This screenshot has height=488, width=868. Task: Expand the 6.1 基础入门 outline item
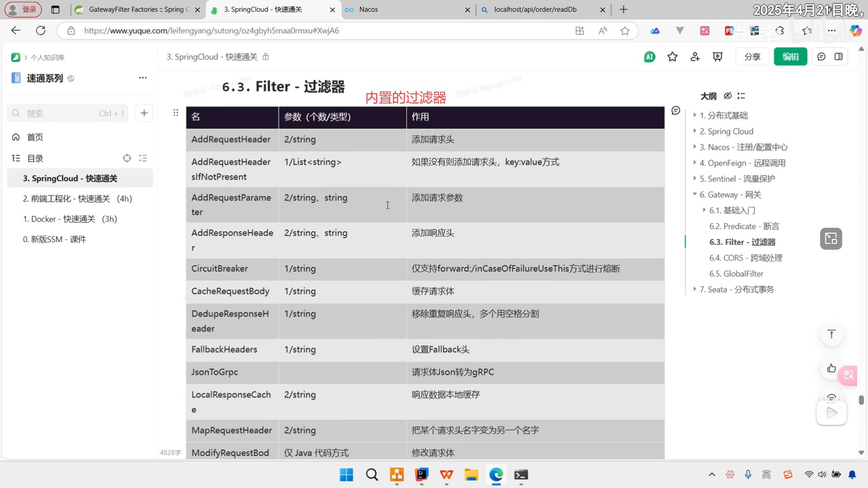click(x=704, y=210)
